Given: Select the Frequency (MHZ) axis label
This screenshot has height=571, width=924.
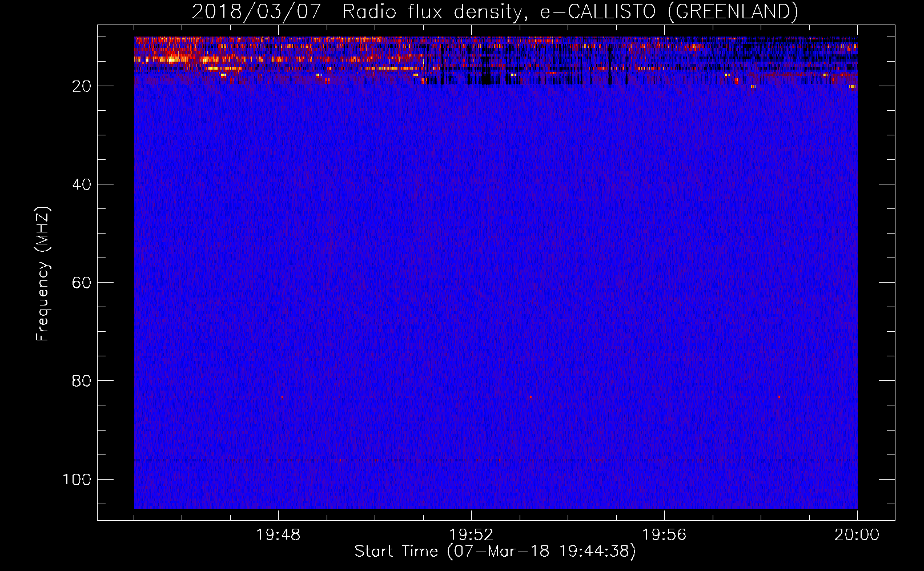Looking at the screenshot, I should tap(43, 274).
